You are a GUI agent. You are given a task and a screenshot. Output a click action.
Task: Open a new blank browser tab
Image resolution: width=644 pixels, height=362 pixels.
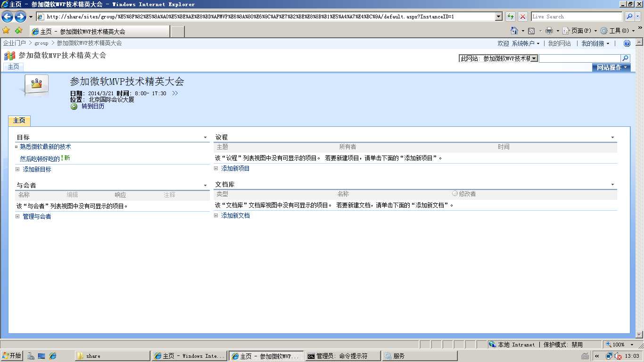177,32
